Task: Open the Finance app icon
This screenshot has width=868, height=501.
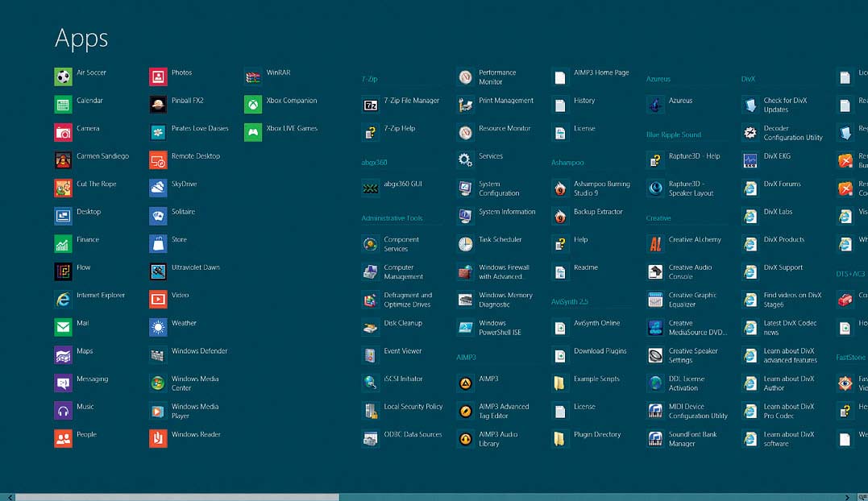Action: 63,243
